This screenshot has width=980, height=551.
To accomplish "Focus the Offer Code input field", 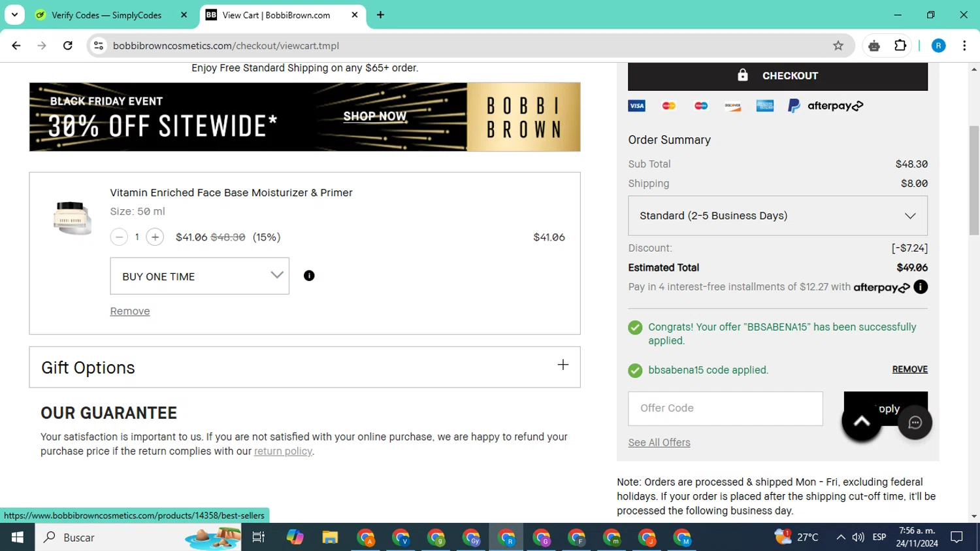I will coord(725,409).
